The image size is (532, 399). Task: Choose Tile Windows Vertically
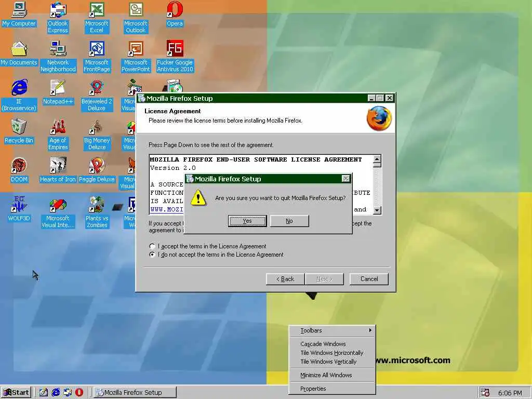(332, 362)
